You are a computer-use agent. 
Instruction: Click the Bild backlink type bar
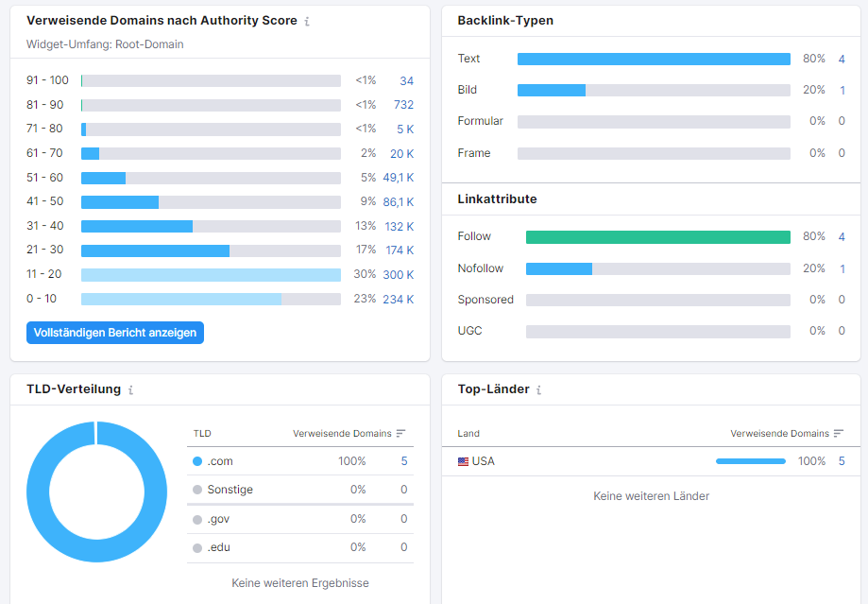[654, 91]
